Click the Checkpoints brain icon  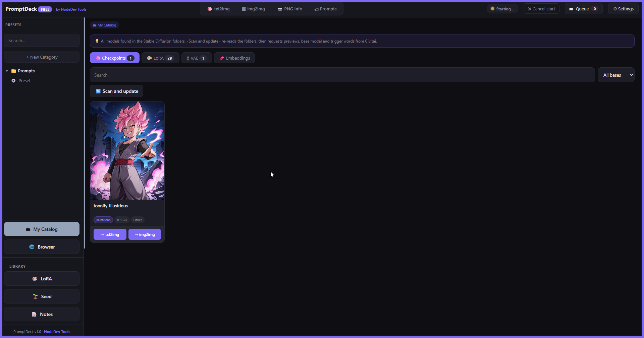pos(98,58)
